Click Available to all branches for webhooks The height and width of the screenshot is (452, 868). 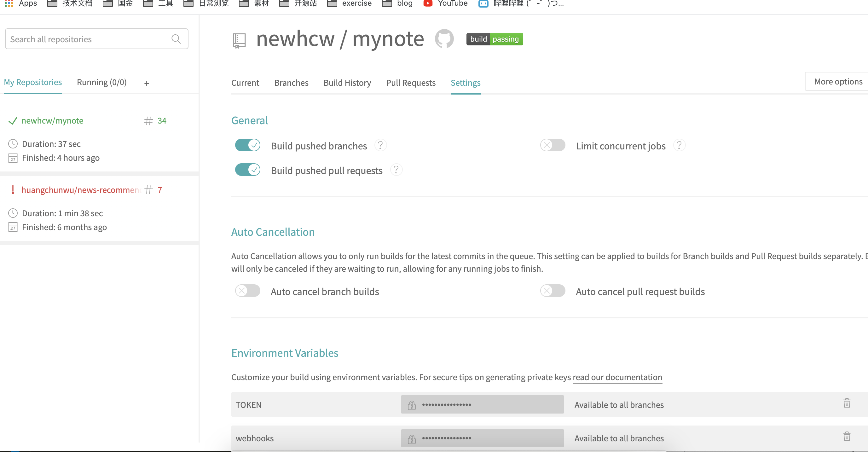point(619,438)
